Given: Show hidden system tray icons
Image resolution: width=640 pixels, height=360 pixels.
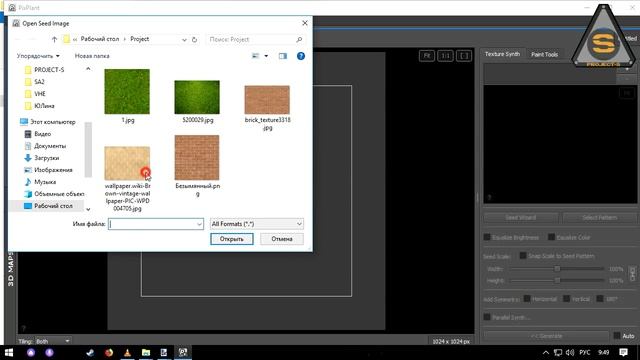Looking at the screenshot, I should [546, 352].
